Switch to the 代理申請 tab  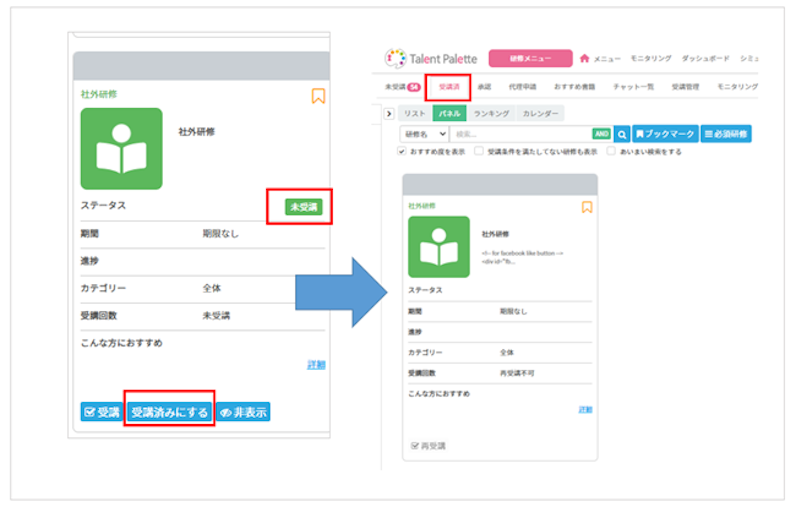523,87
